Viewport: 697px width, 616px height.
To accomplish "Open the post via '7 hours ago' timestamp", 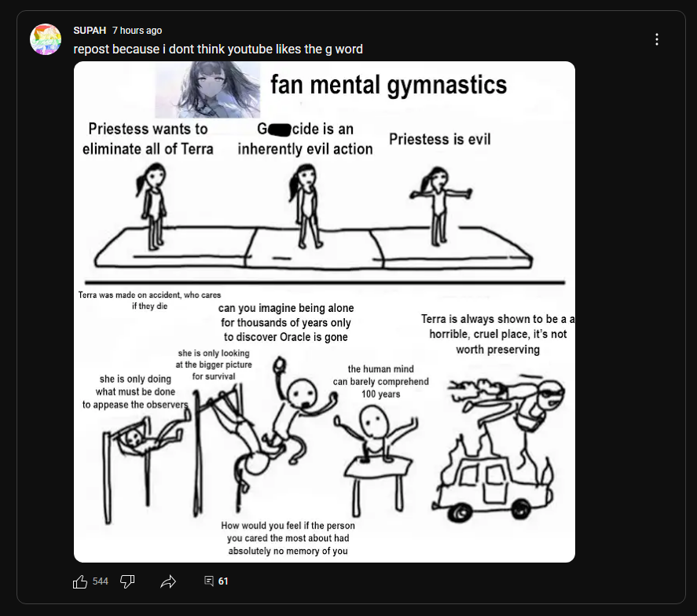I will pos(137,30).
